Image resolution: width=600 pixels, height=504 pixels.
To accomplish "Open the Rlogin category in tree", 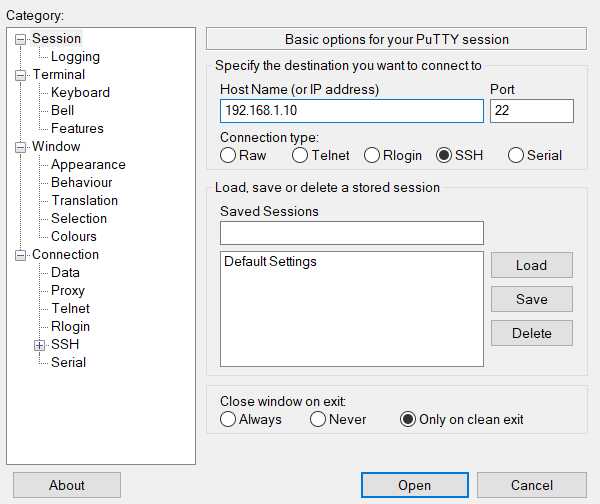I will [70, 326].
